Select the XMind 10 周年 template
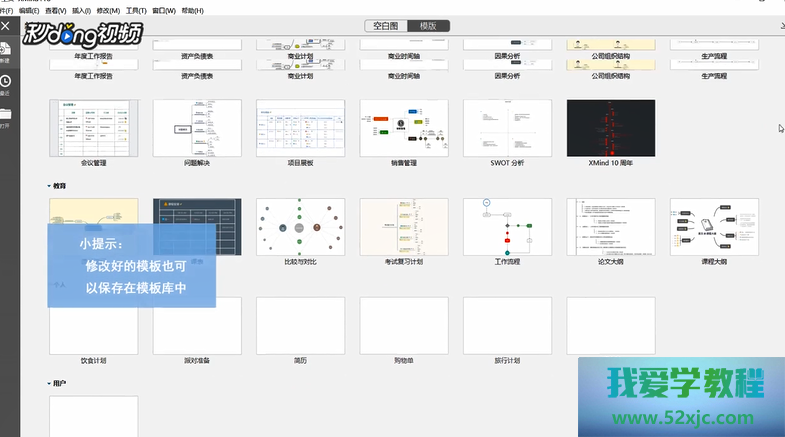The height and width of the screenshot is (437, 785). [x=611, y=128]
